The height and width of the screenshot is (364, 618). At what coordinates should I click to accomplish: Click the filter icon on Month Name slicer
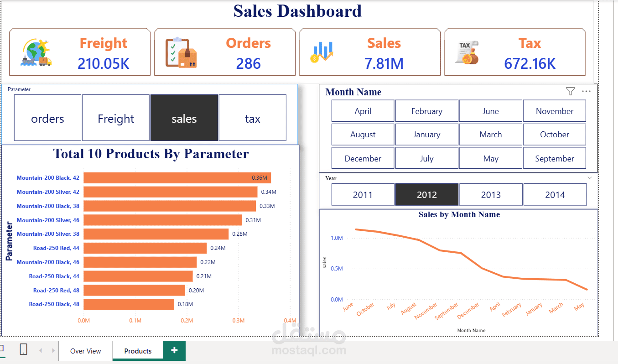(570, 91)
